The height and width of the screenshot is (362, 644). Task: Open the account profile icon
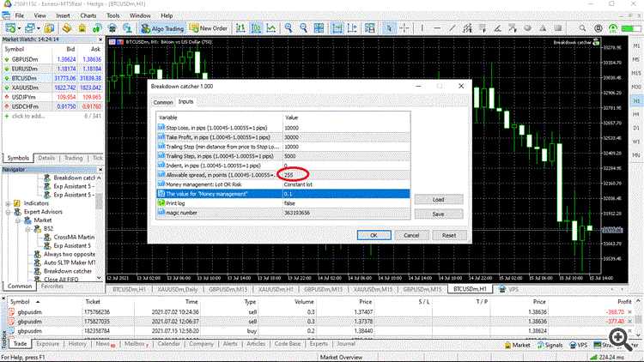tap(598, 28)
